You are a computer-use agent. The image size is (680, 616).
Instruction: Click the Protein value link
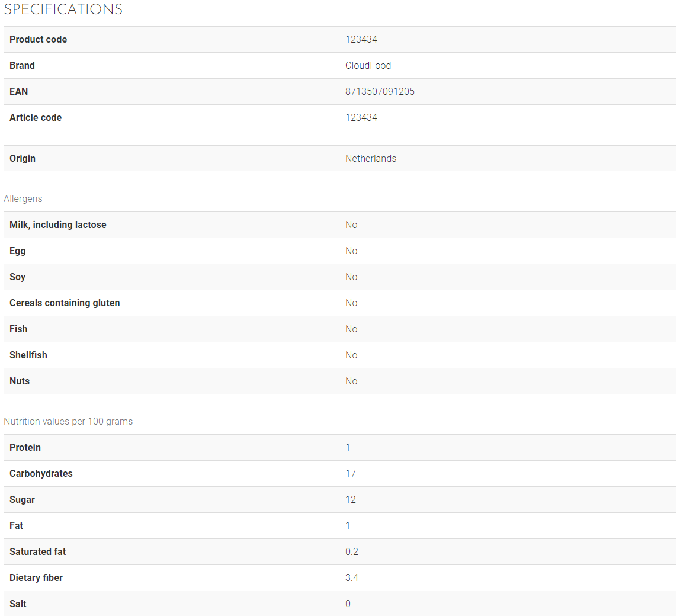348,448
